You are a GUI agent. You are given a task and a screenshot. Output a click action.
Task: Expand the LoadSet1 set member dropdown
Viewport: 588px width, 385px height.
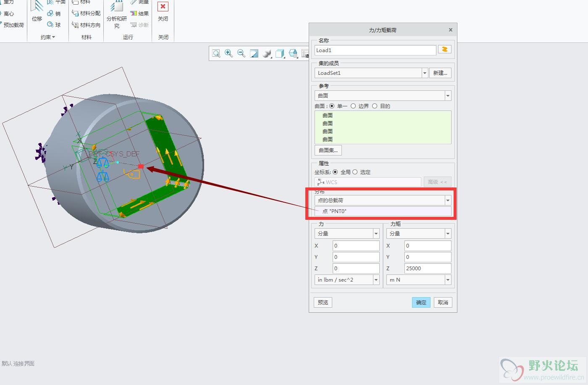[x=425, y=73]
